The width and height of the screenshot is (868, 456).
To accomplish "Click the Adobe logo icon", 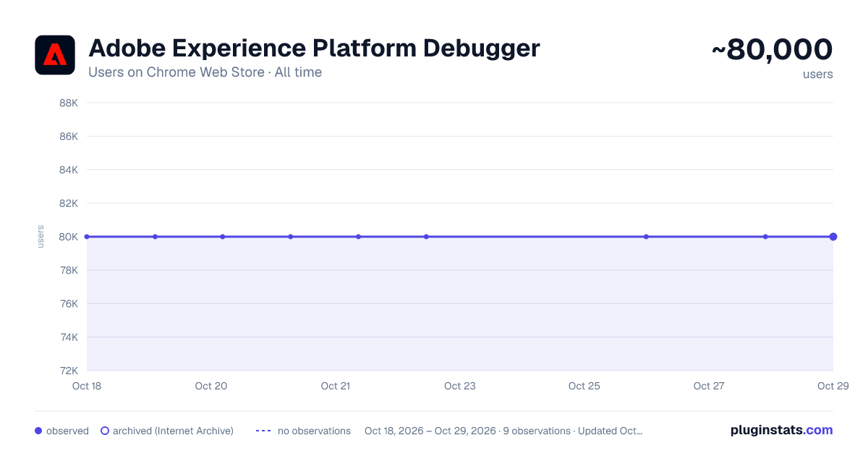I will 55,55.
